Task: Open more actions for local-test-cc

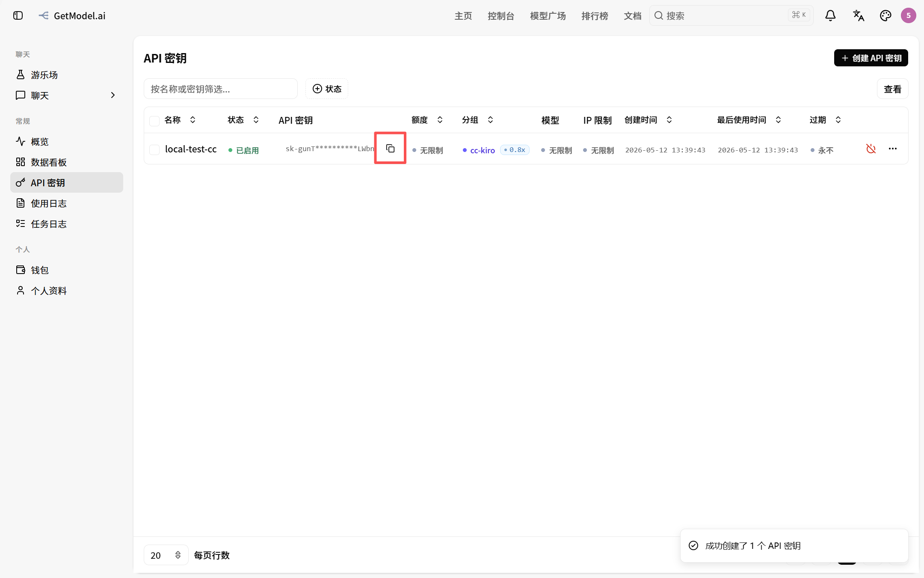Action: pyautogui.click(x=893, y=149)
